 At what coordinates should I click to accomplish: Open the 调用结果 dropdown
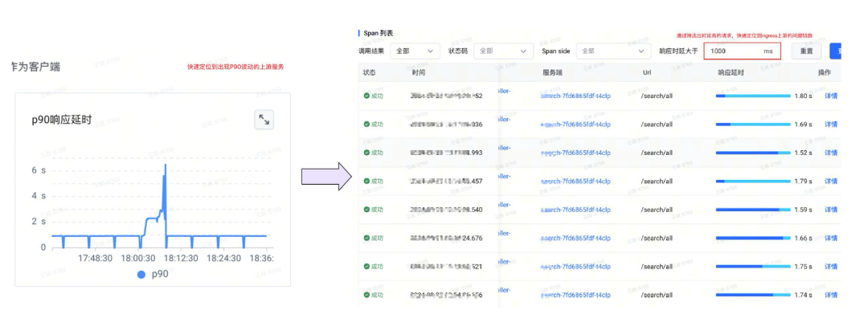[x=415, y=51]
